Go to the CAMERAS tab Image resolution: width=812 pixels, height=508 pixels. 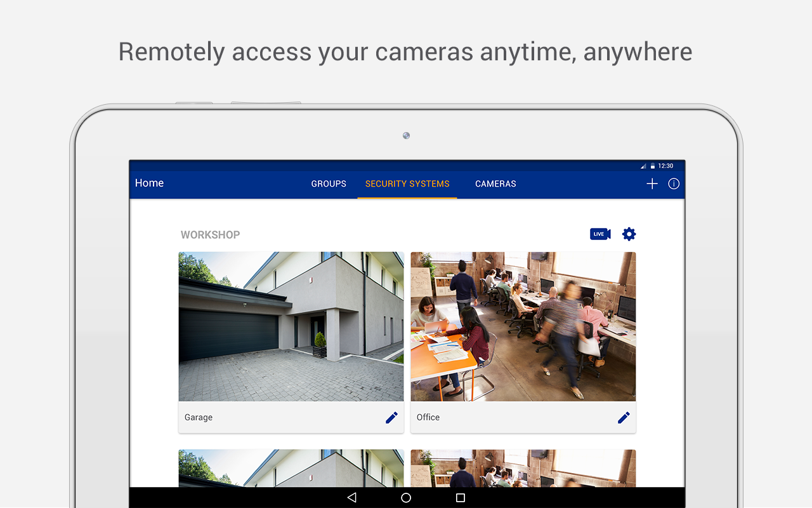pyautogui.click(x=495, y=184)
